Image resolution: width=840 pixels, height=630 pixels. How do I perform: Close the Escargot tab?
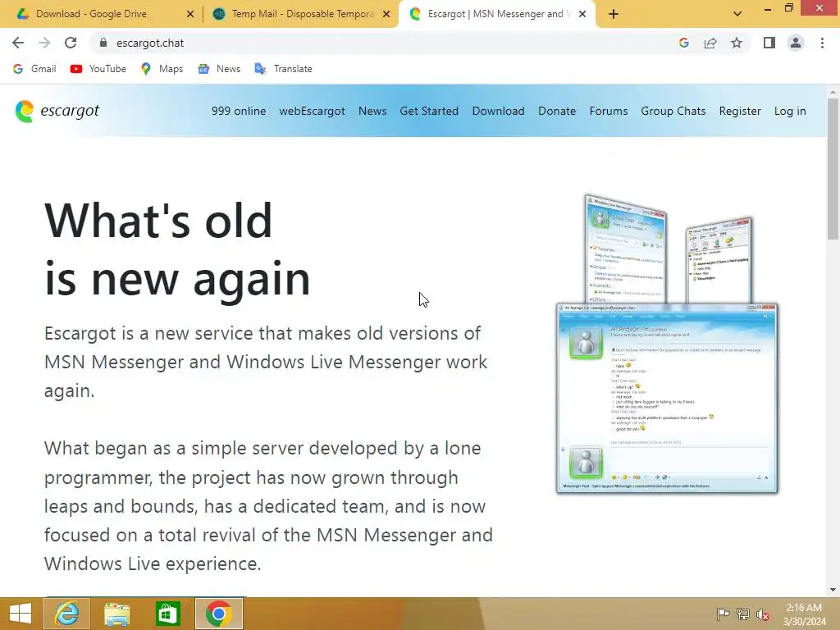pyautogui.click(x=582, y=14)
